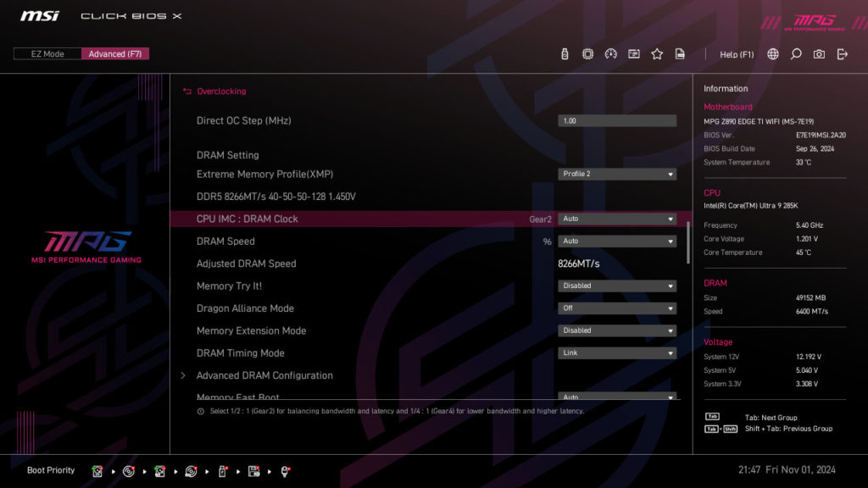Open the Favorites star icon

coord(657,53)
